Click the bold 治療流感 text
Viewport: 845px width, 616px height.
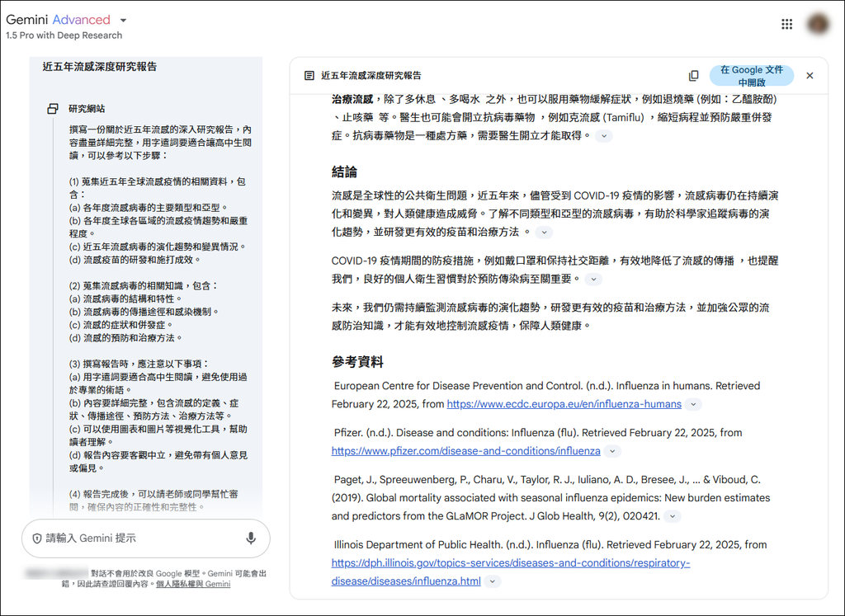pos(352,99)
